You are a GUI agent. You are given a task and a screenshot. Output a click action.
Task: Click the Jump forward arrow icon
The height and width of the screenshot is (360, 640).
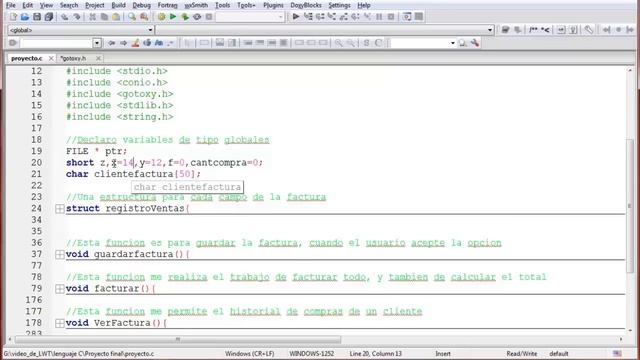coord(123,43)
